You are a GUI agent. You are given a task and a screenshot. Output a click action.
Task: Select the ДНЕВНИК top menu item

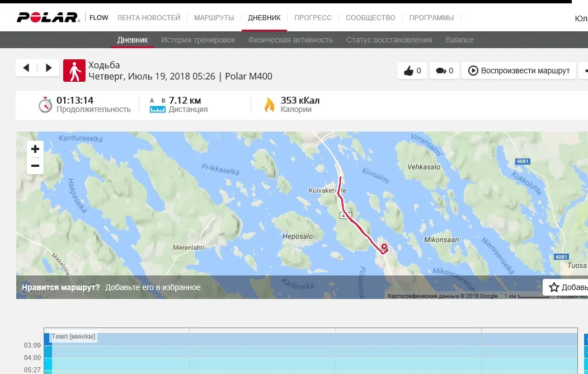point(265,17)
